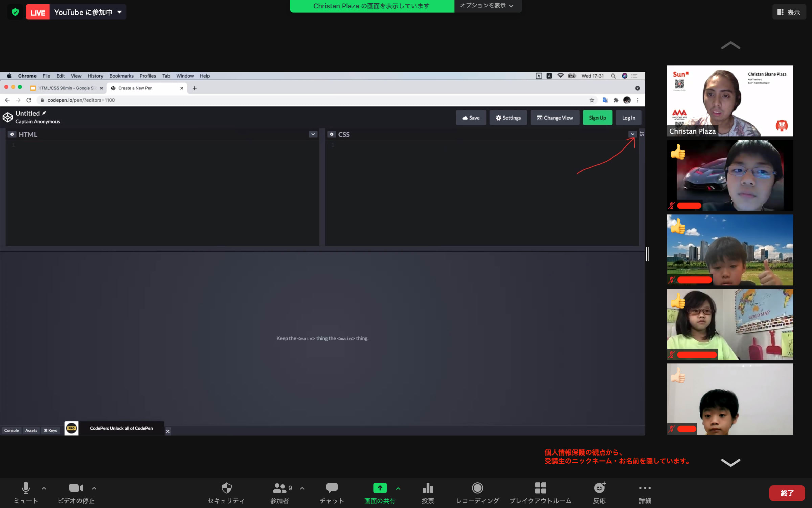The height and width of the screenshot is (508, 812).
Task: Open the YouTube live status dropdown
Action: (x=120, y=12)
